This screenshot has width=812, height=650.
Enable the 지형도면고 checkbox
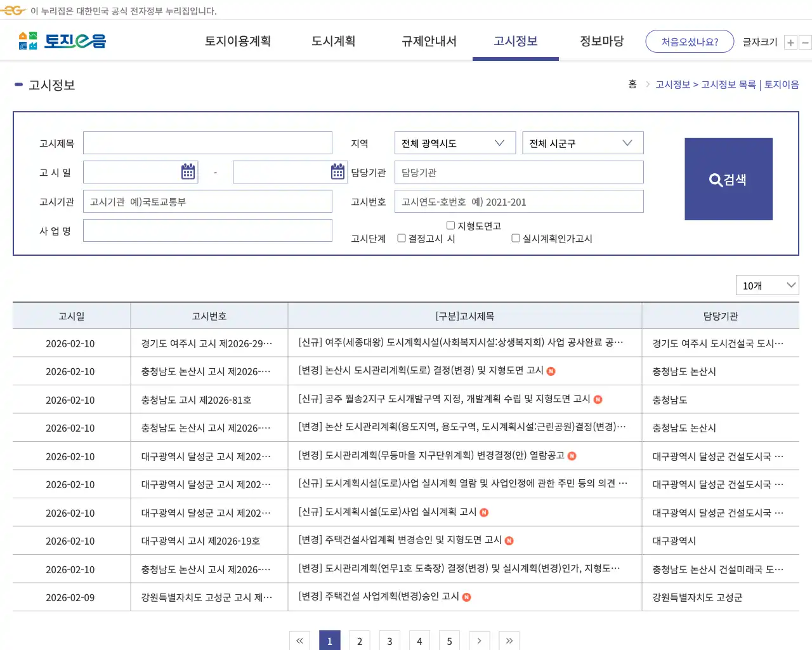click(x=450, y=225)
